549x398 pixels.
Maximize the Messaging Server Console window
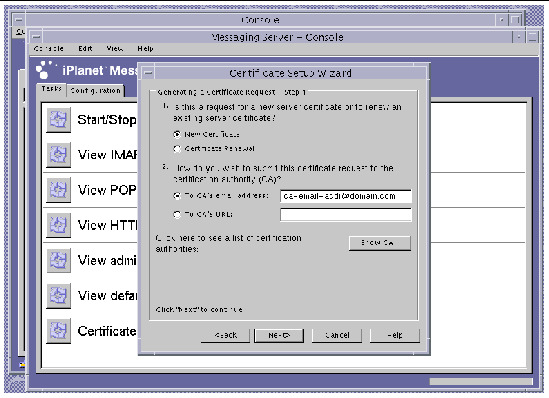532,37
